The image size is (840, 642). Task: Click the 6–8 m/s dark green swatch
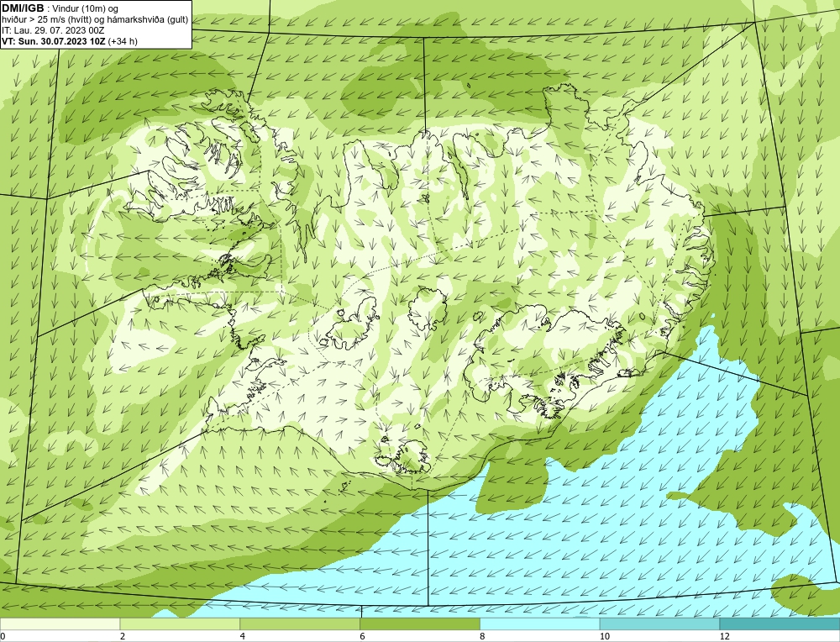(x=420, y=624)
